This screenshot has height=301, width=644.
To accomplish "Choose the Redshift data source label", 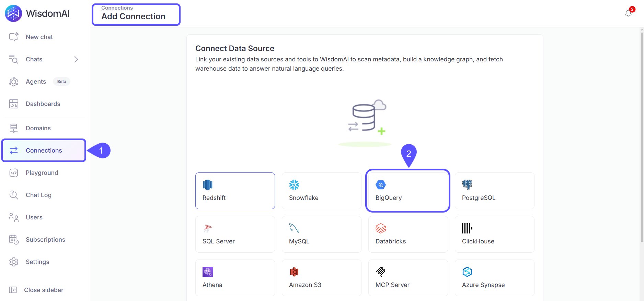I will pos(214,198).
